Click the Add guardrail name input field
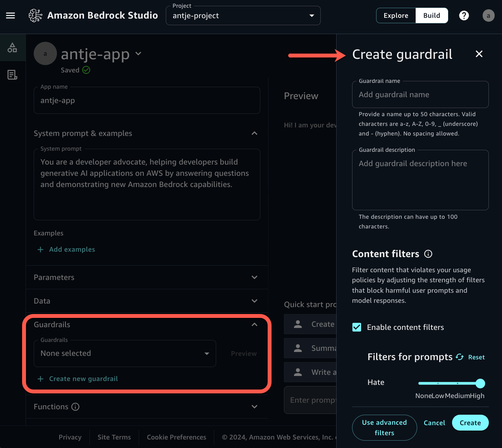This screenshot has height=448, width=502. coord(420,94)
